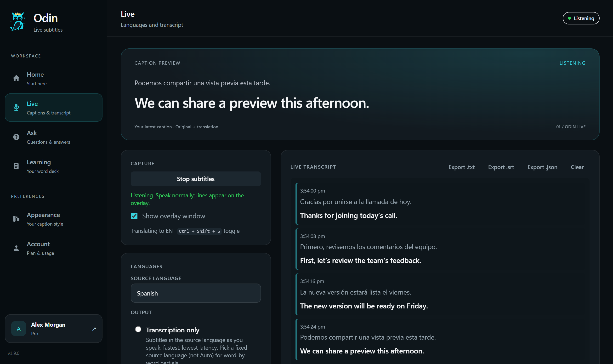
Task: Click the Ask question mark icon
Action: [x=16, y=137]
